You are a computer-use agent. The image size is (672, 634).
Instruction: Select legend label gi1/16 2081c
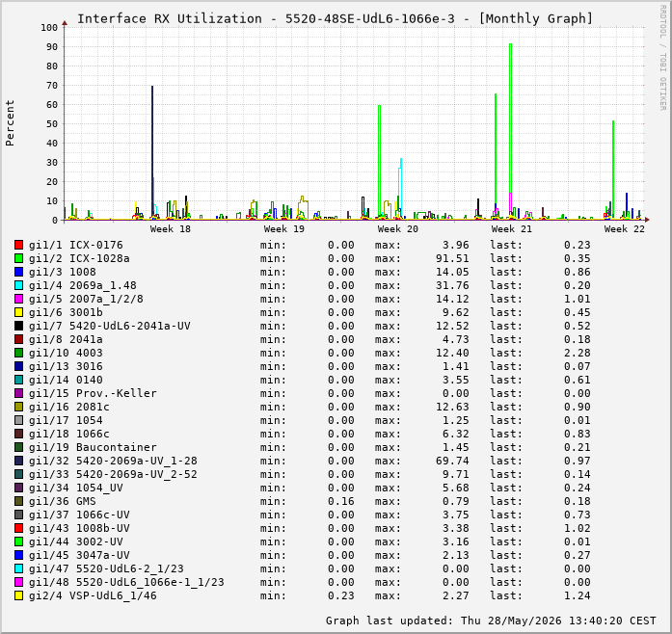point(69,407)
